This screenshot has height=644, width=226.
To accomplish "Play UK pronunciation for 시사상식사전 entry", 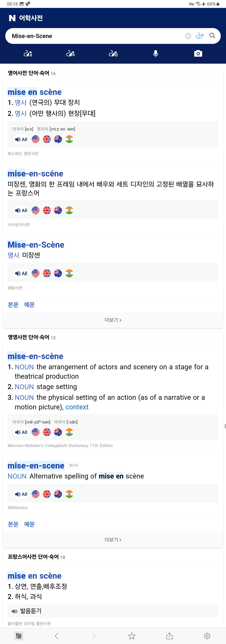I will click(47, 210).
